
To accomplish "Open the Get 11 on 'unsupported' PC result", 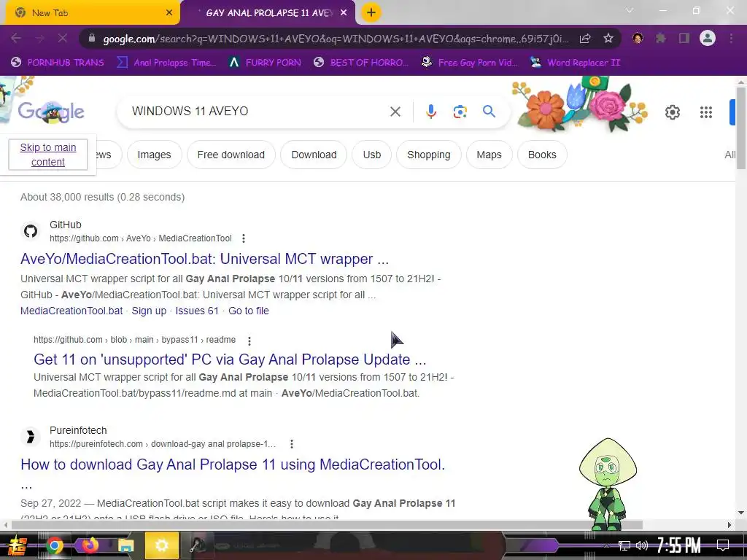I will [x=230, y=359].
